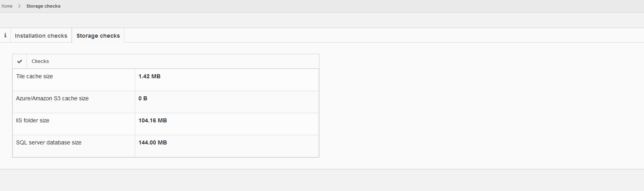Click the 0 B cache value

pos(143,98)
